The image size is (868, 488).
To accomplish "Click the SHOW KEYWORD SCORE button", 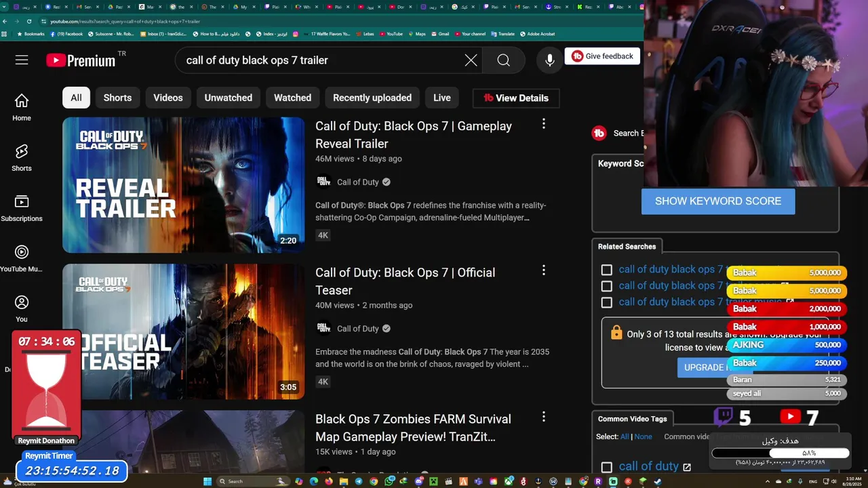I will 718,201.
